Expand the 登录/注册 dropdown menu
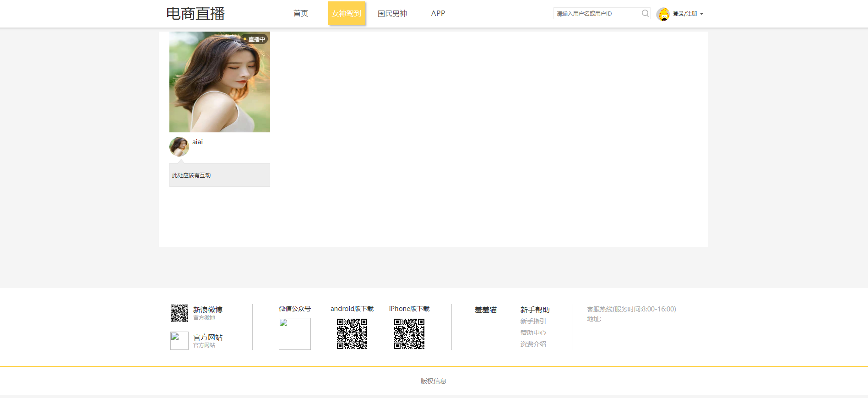Screen dimensions: 868x398 coord(688,14)
